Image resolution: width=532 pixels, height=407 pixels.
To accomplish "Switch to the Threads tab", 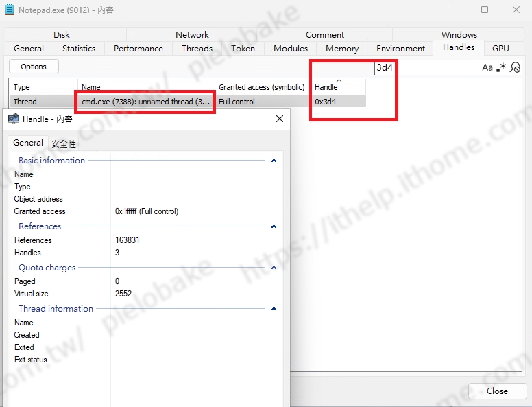I will tap(197, 49).
